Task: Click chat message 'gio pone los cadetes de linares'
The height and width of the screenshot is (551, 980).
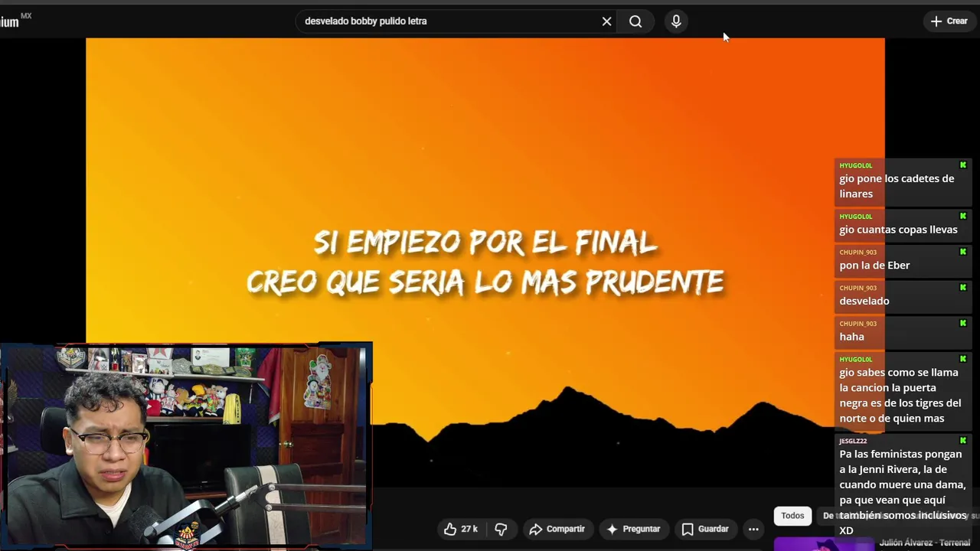Action: 903,181
